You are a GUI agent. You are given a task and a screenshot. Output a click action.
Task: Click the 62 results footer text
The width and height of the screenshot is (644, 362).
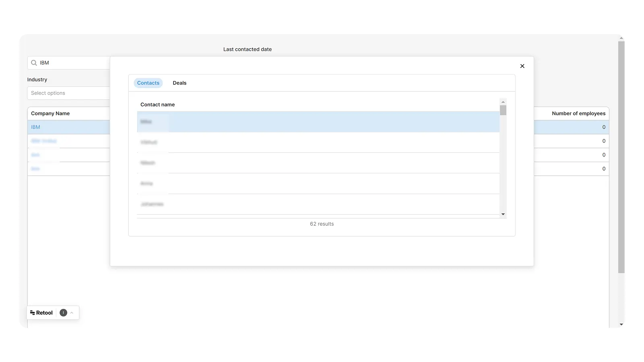tap(322, 224)
